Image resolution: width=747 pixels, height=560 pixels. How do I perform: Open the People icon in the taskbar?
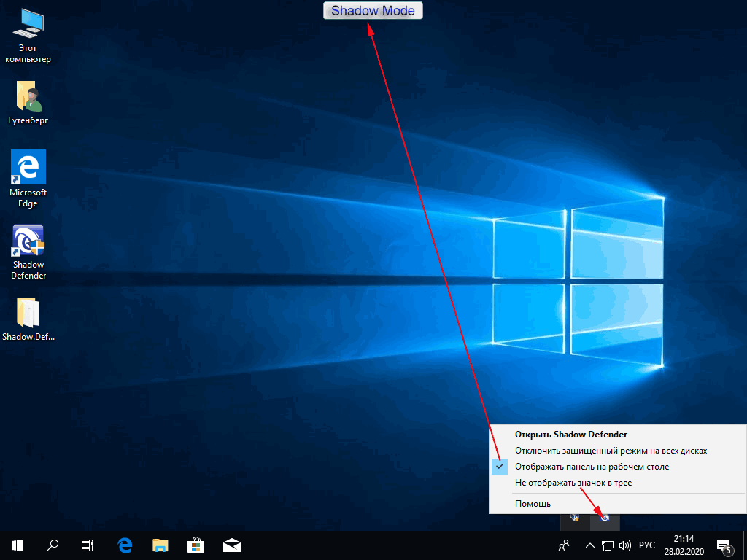coord(564,545)
